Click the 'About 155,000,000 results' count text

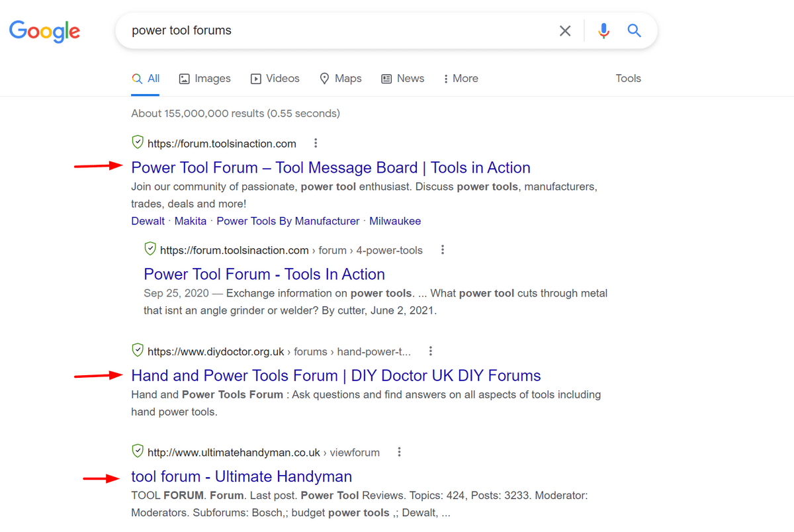[x=236, y=113]
